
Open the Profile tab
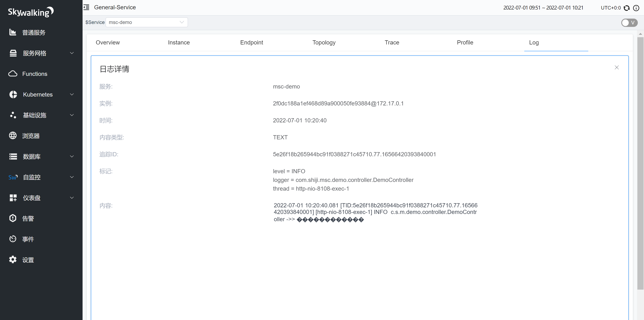click(x=465, y=43)
